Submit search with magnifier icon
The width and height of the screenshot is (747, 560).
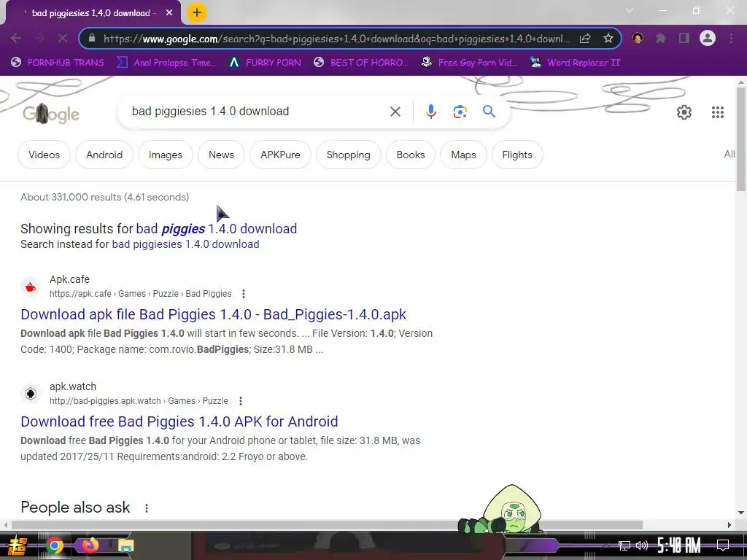tap(489, 112)
